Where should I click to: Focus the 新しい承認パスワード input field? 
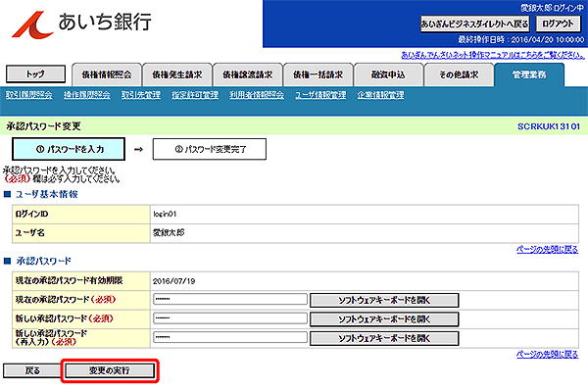230,318
